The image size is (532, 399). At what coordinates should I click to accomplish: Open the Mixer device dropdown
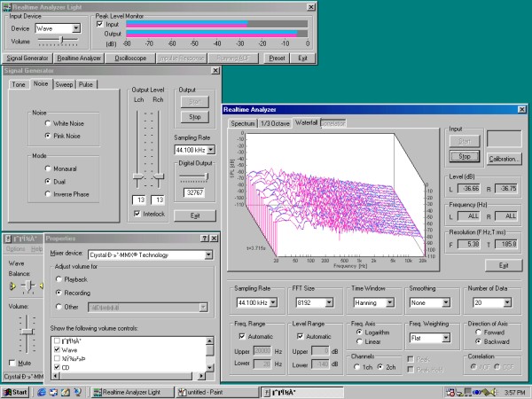208,254
